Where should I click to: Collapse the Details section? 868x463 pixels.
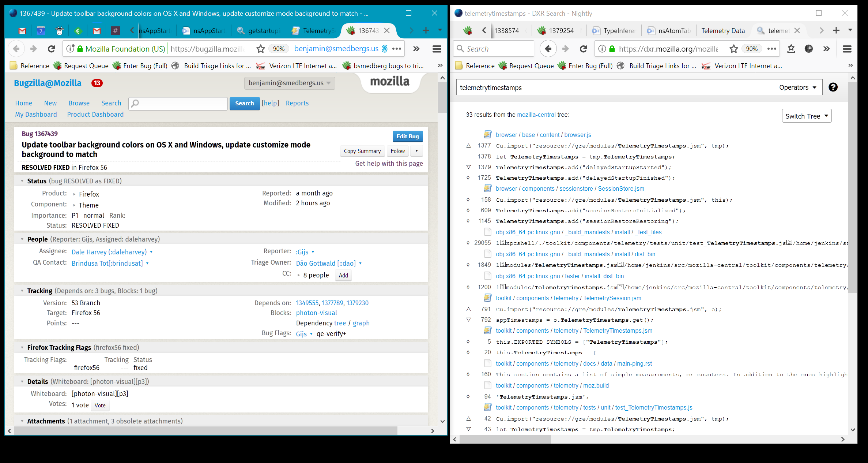tap(22, 382)
